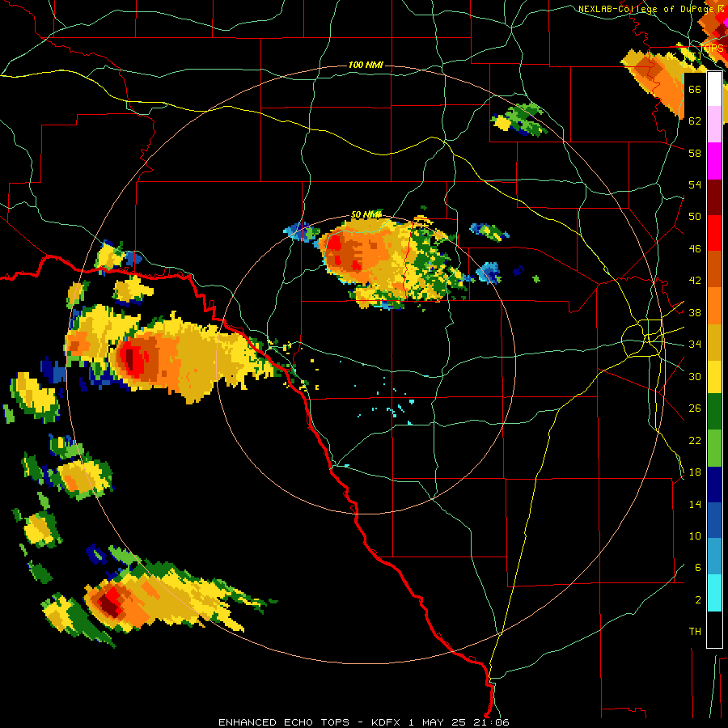Pick the light orange legend swatch
The height and width of the screenshot is (728, 728).
(714, 306)
